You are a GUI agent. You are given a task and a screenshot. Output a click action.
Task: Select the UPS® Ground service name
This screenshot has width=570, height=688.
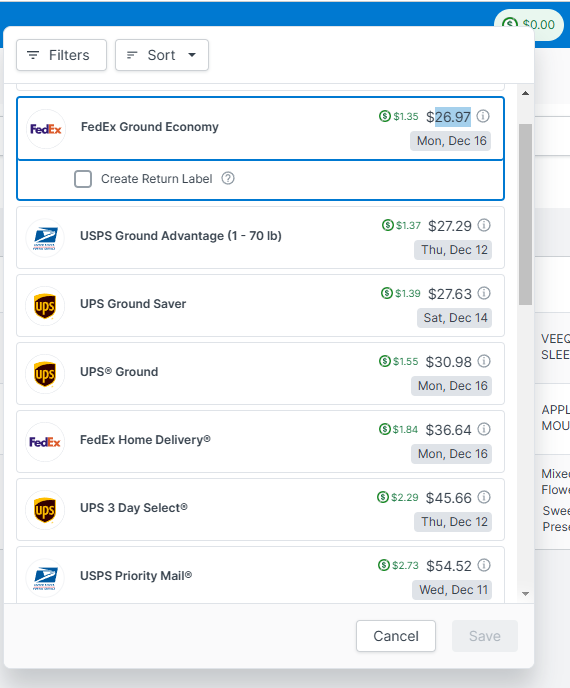click(119, 372)
